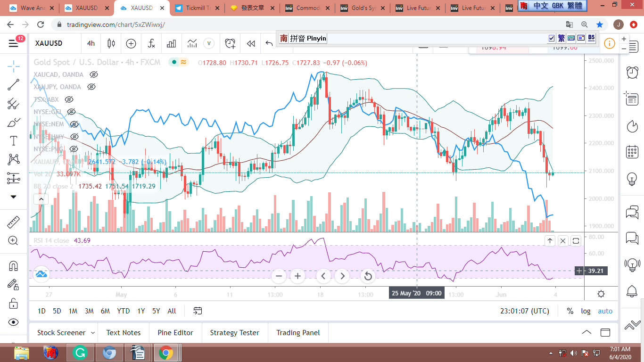
Task: Open the 4h timeframe interval dropdown
Action: tap(91, 43)
